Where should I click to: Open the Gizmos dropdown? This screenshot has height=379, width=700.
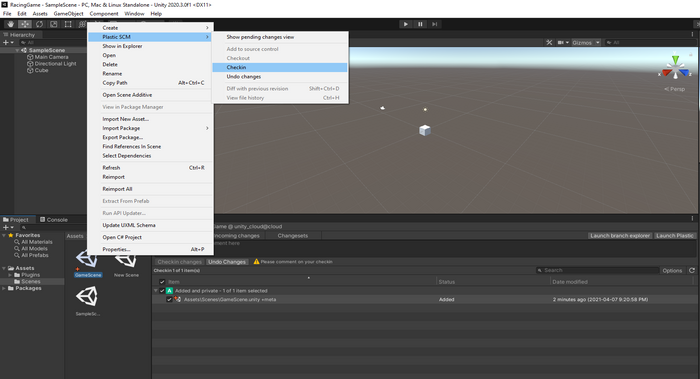coord(586,42)
